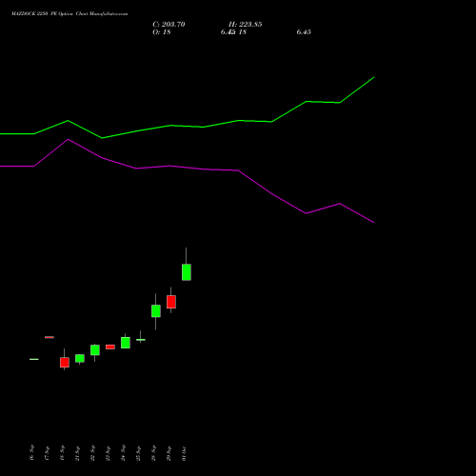Screen dimensions: 476x476
Task: Click the 18 Sep date label
Action: pos(62,452)
